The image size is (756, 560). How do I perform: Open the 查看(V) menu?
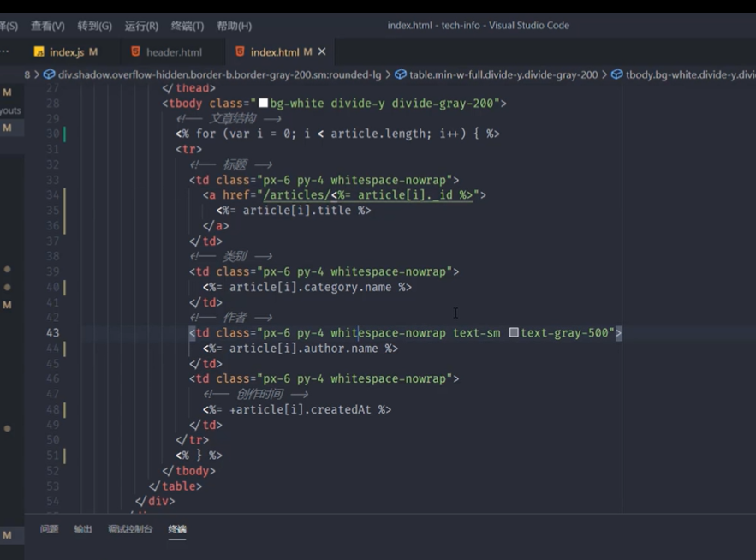(x=47, y=26)
